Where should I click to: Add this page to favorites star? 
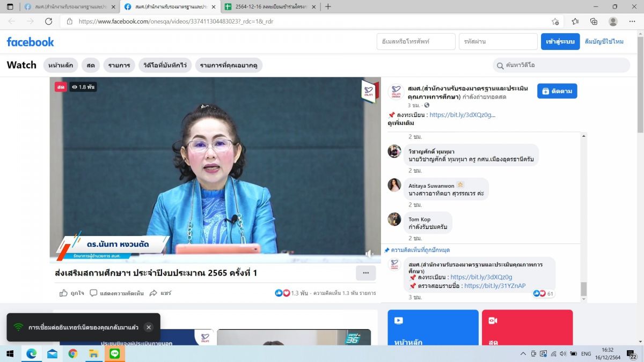pyautogui.click(x=555, y=21)
